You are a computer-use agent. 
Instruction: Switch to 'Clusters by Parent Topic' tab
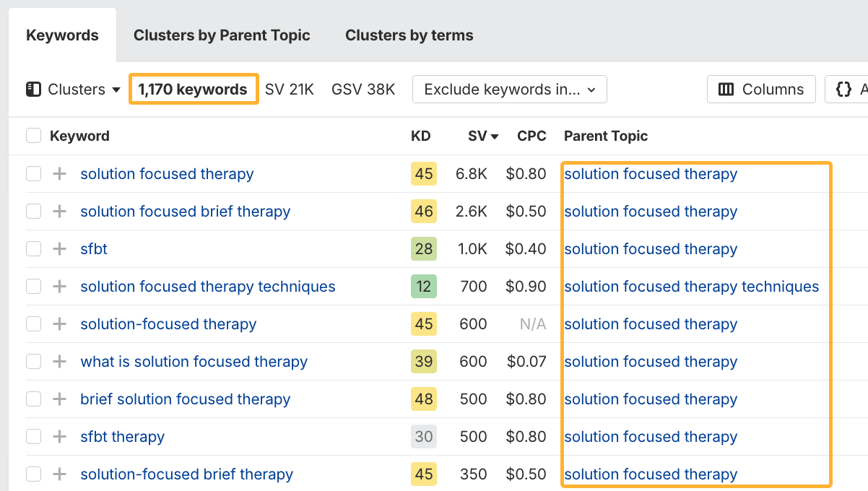point(222,35)
